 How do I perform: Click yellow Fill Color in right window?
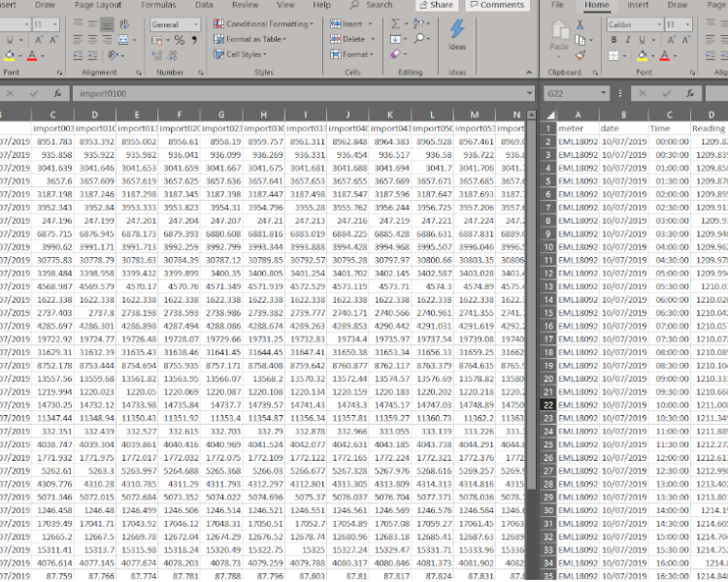click(x=643, y=55)
